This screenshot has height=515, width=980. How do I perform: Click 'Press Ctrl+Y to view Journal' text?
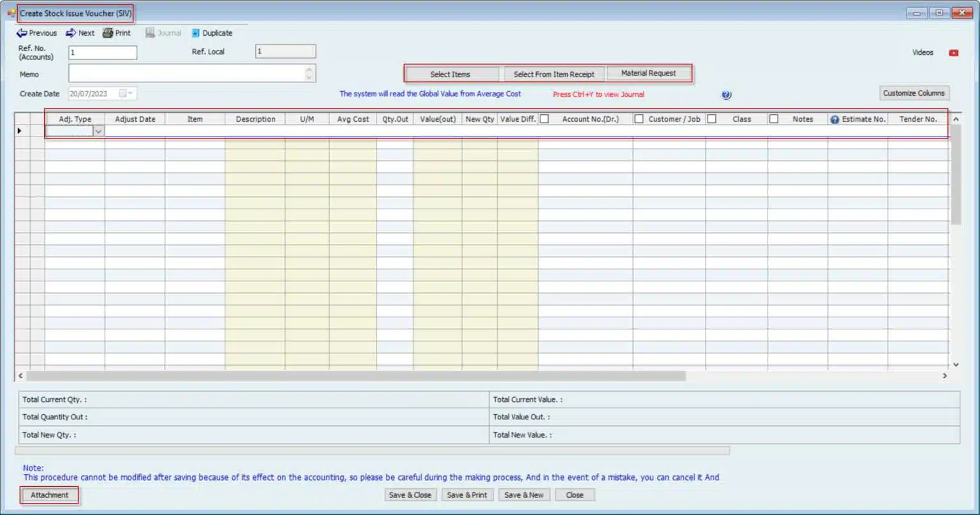(x=598, y=94)
